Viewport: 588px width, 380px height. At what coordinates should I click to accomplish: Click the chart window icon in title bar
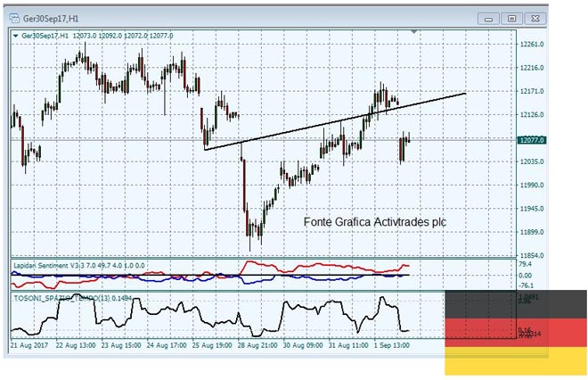13,17
